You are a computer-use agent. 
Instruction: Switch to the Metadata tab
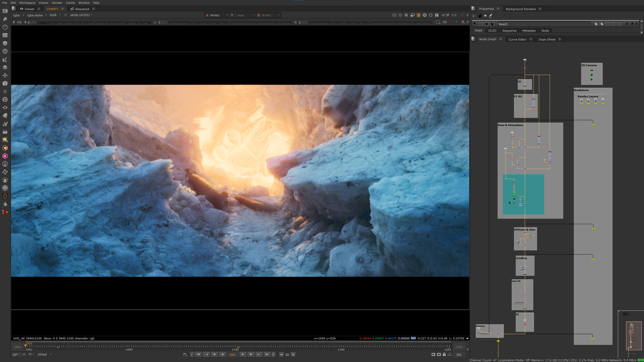click(529, 30)
